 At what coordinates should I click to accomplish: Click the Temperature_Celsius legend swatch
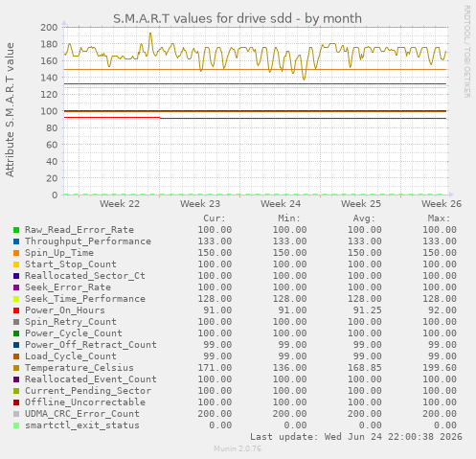coord(16,368)
